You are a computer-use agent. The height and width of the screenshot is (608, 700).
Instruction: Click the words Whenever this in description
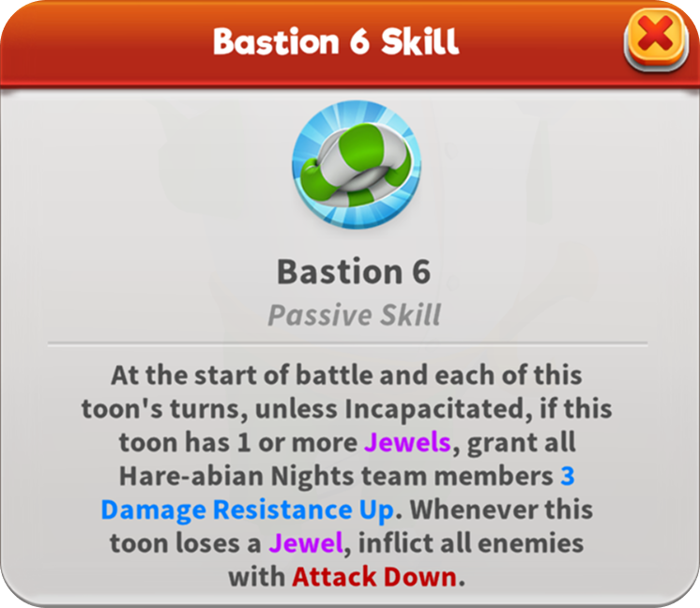501,509
